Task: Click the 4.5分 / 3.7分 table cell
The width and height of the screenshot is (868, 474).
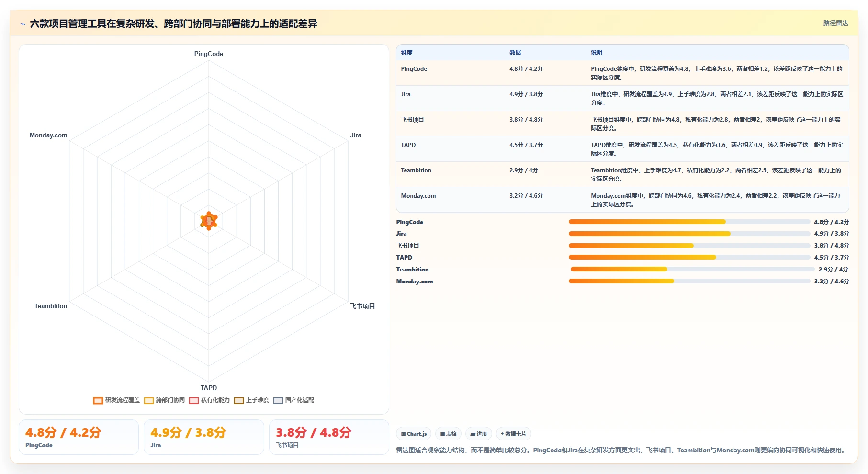Action: click(526, 145)
